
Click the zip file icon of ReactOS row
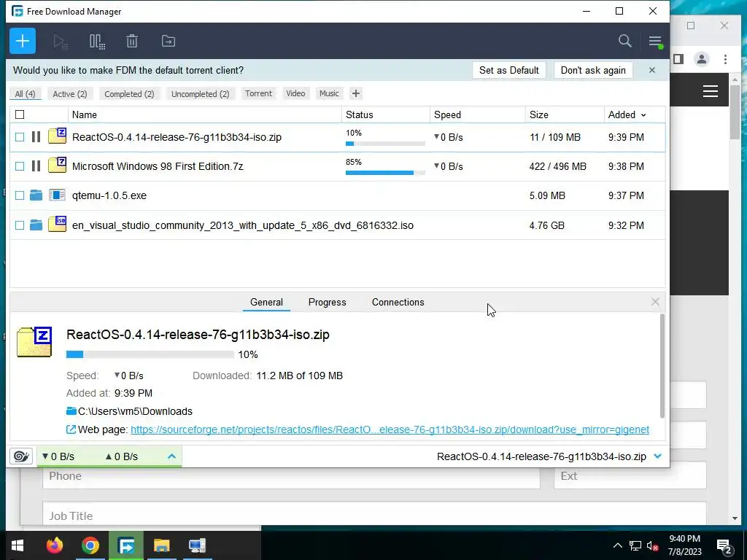click(57, 136)
